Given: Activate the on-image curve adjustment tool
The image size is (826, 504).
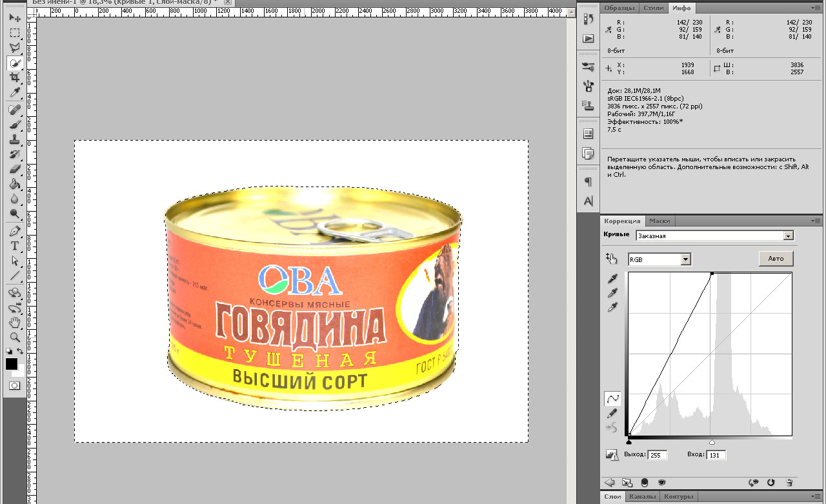Looking at the screenshot, I should point(612,258).
